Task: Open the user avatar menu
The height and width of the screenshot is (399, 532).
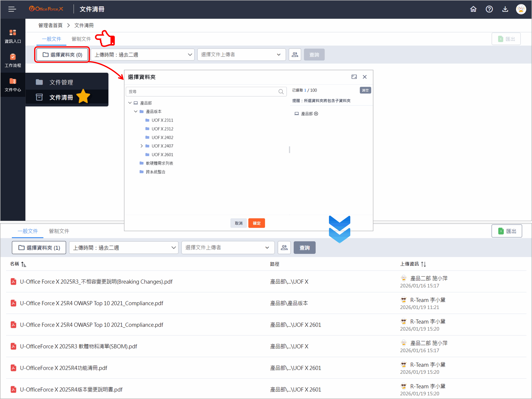Action: 521,9
